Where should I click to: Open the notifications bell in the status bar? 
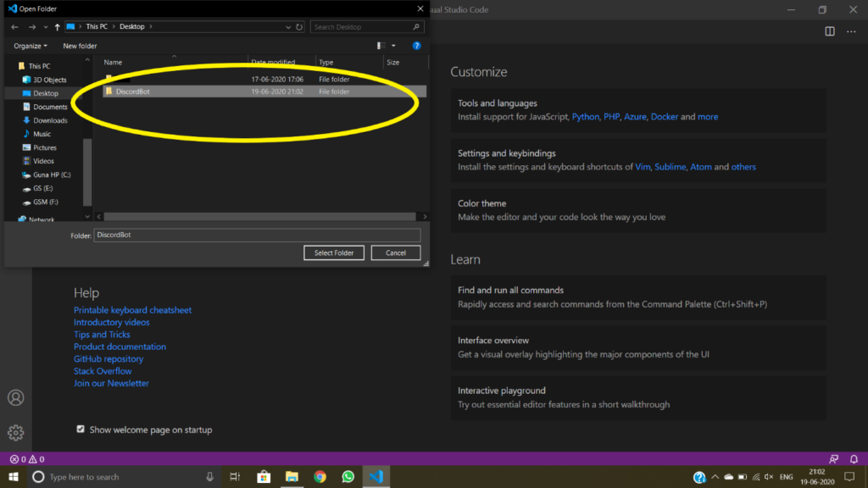tap(854, 459)
